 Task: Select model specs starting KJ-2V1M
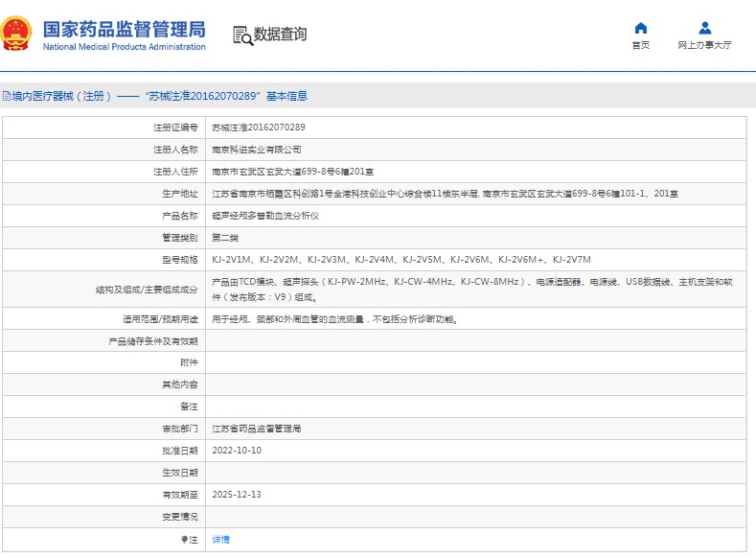[x=401, y=260]
